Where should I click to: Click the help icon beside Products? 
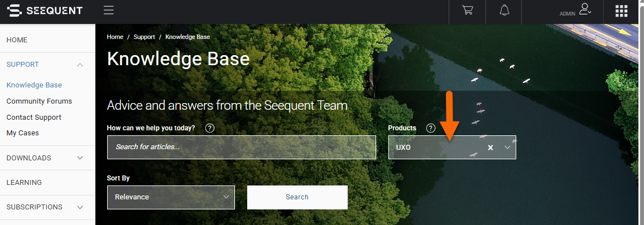click(x=430, y=128)
